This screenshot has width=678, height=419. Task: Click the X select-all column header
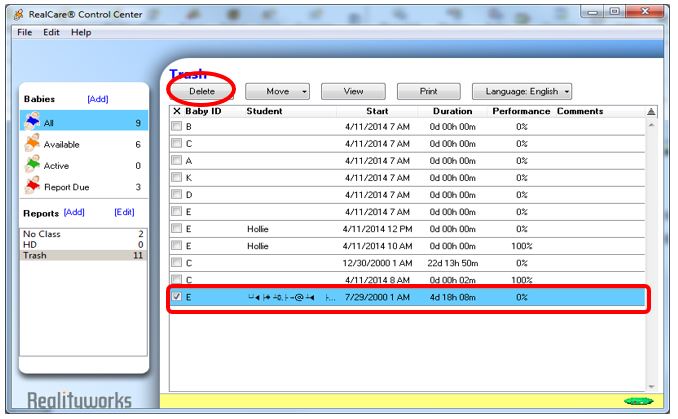click(176, 111)
